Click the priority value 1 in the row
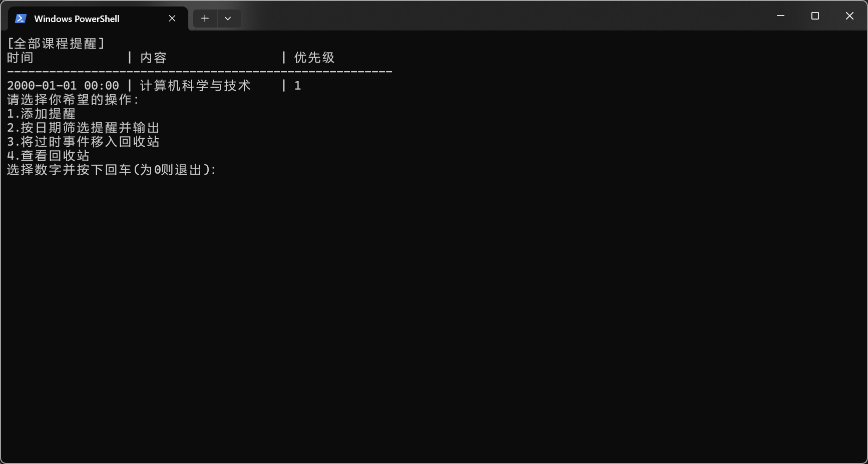 tap(297, 86)
